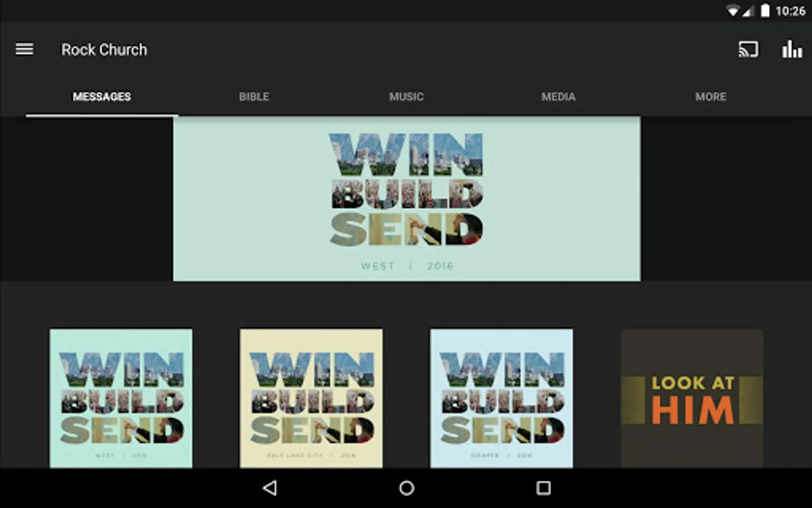Tap the 10:26 clock

pos(791,11)
